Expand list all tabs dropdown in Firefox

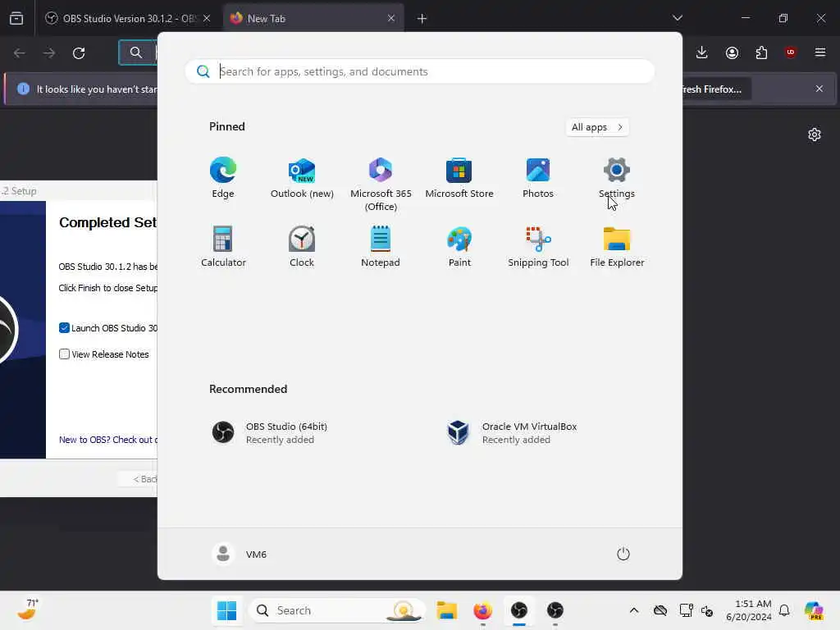click(x=678, y=18)
